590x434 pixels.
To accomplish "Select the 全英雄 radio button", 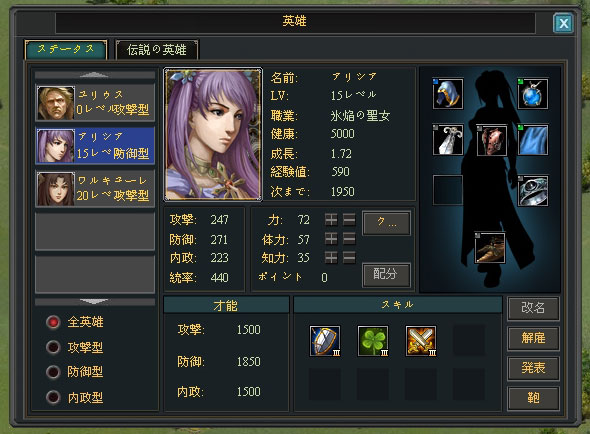I will coord(53,322).
